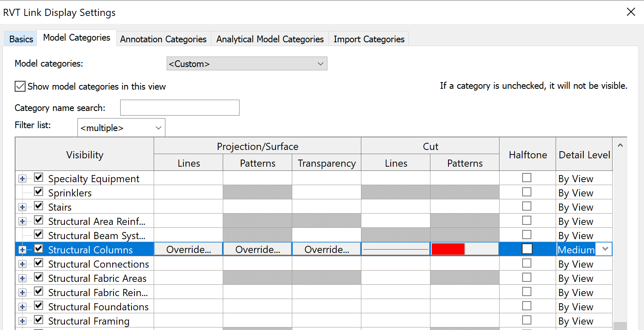The height and width of the screenshot is (330, 644).
Task: Expand the Structural Foundations category
Action: (x=22, y=307)
